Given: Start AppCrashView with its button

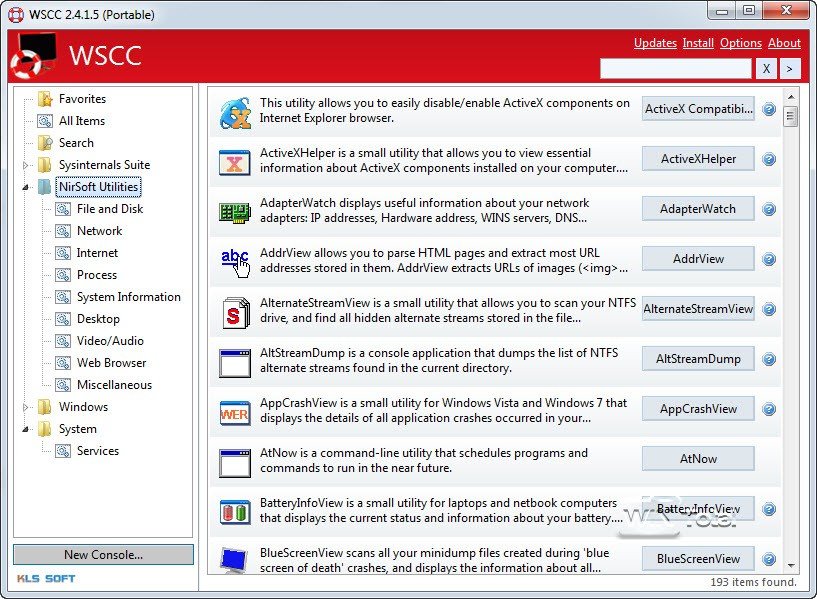Looking at the screenshot, I should [698, 409].
